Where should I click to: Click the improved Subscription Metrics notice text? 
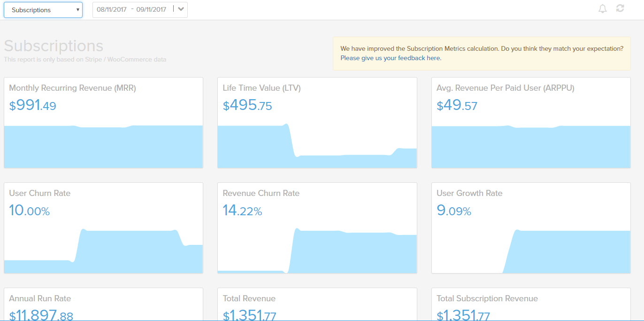(x=482, y=48)
